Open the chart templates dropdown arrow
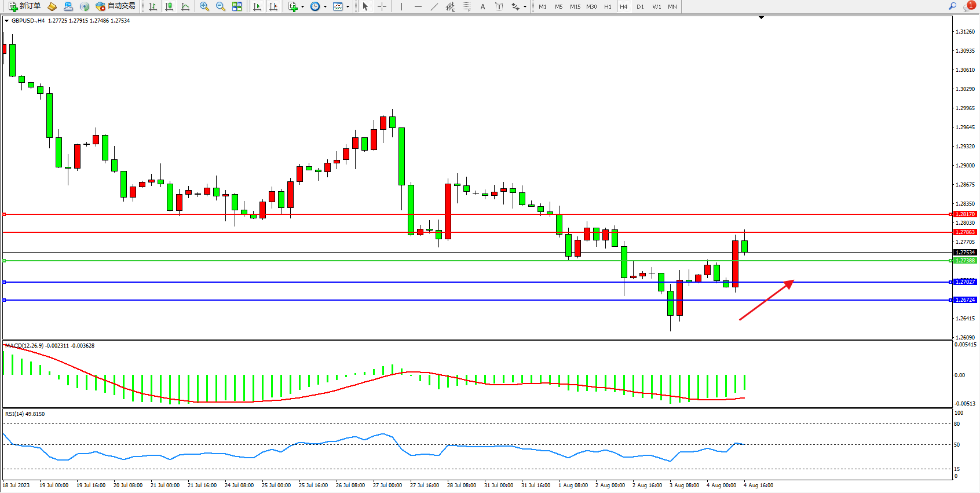This screenshot has height=493, width=980. coord(348,7)
